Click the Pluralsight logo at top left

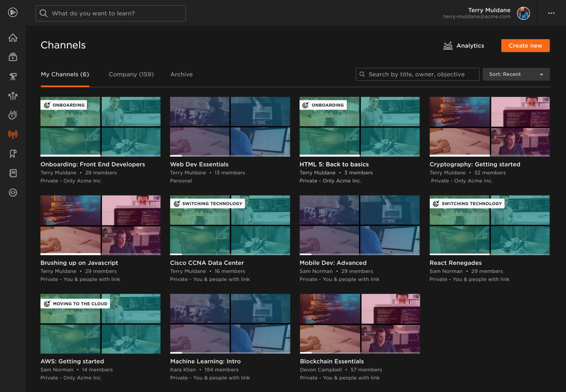pos(13,12)
